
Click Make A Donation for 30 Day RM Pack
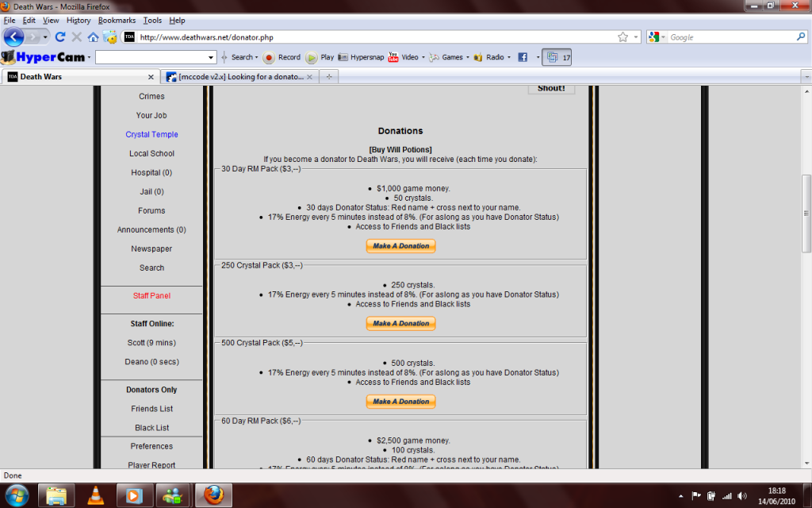400,246
